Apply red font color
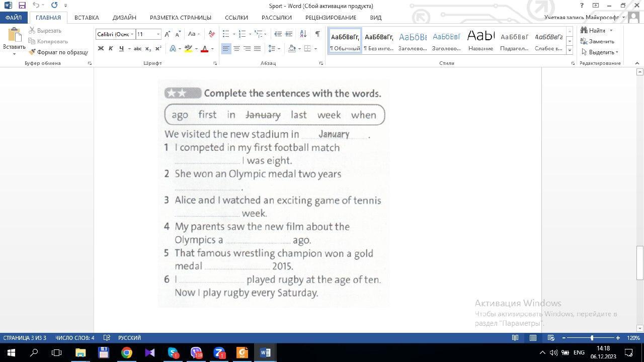Viewport: 644px width, 362px height. tap(204, 49)
